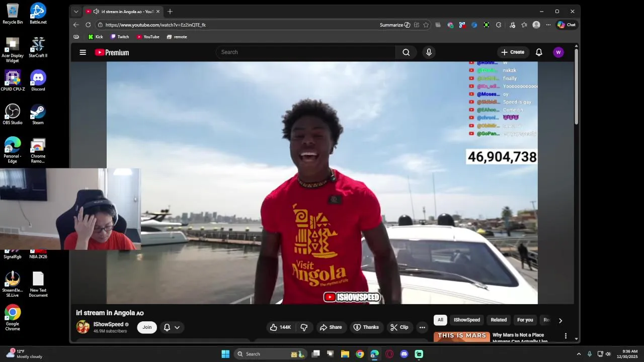Open IShowSpeed channel avatar

(x=83, y=327)
